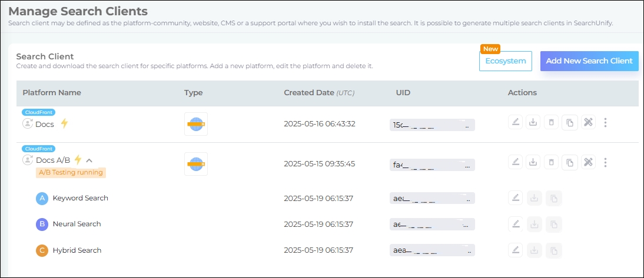Open more options menu for Docs A/B
This screenshot has height=278, width=644.
click(606, 162)
